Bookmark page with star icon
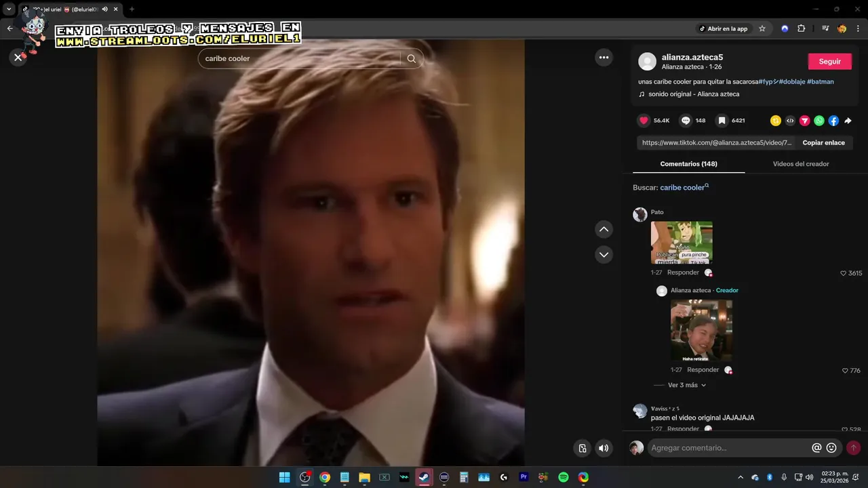 [762, 28]
